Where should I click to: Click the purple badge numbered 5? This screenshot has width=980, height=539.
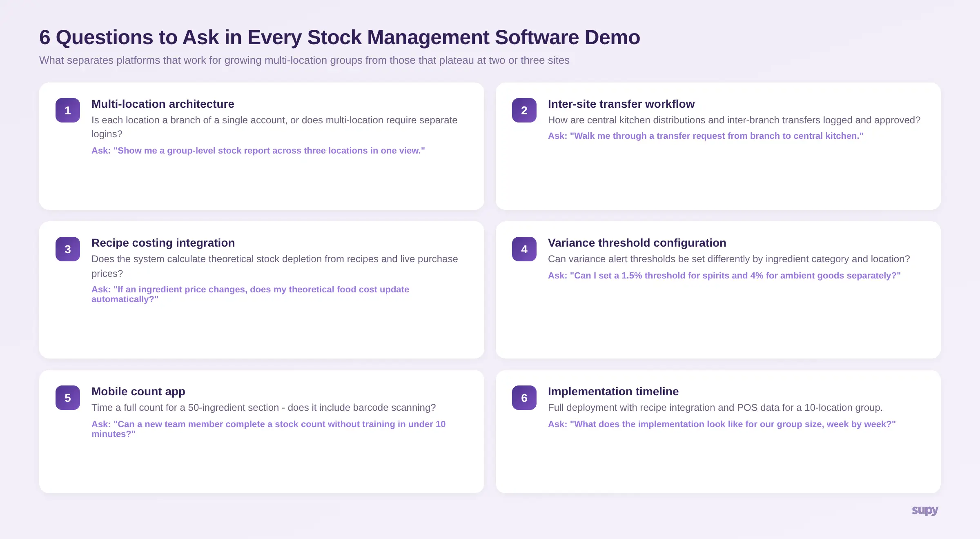[68, 397]
